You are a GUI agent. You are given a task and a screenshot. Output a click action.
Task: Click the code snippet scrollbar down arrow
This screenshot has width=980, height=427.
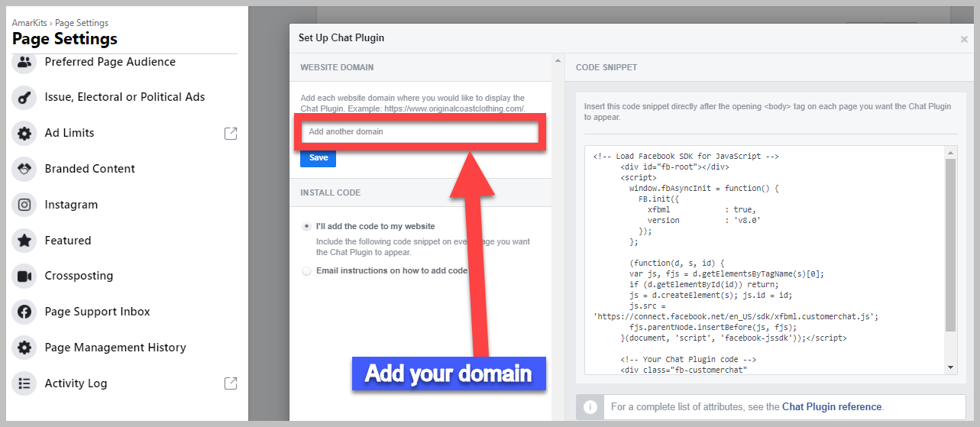951,367
